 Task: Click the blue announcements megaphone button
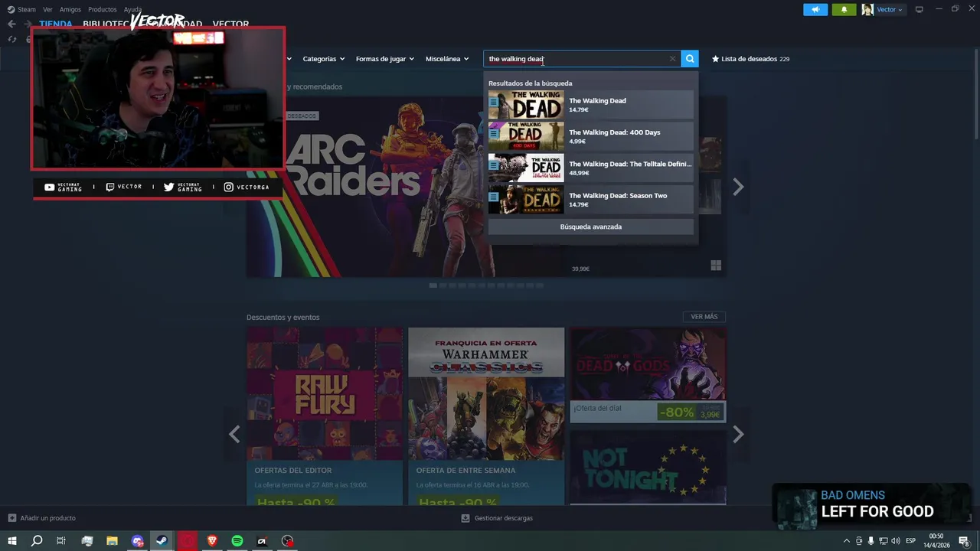(x=815, y=9)
